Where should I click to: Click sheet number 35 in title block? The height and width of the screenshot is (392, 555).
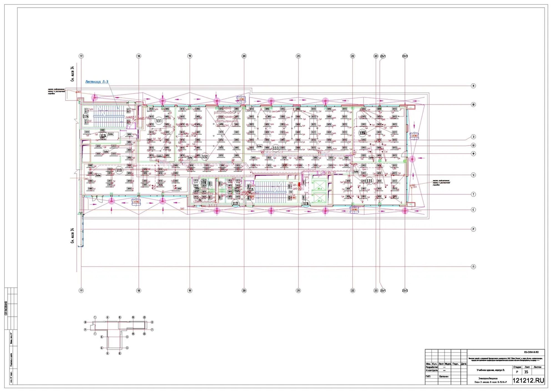(x=526, y=372)
